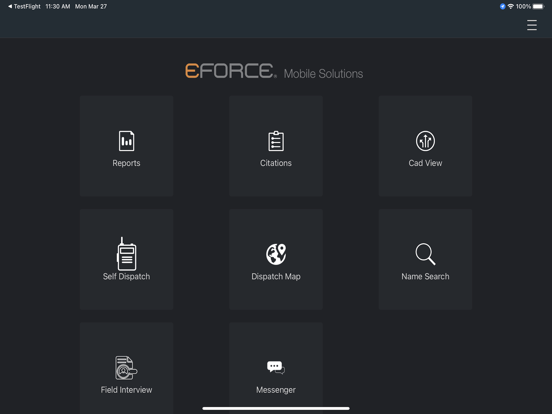Select the Citations label

pos(276,163)
